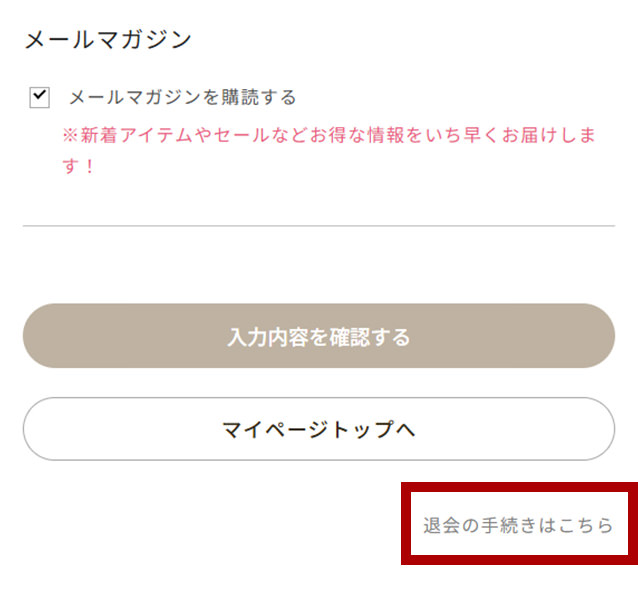
Task: Select the white outlined My Page button
Action: pos(318,429)
